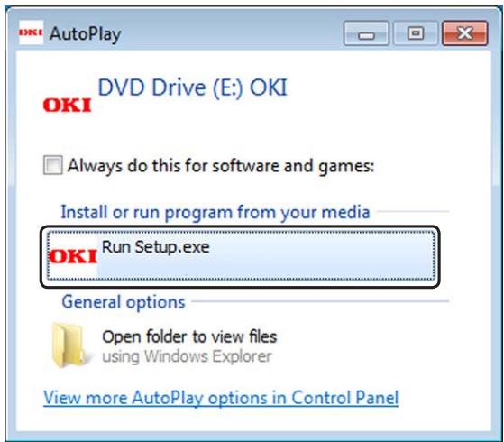Click the OKI icon beside Run Setup.exe

point(73,256)
